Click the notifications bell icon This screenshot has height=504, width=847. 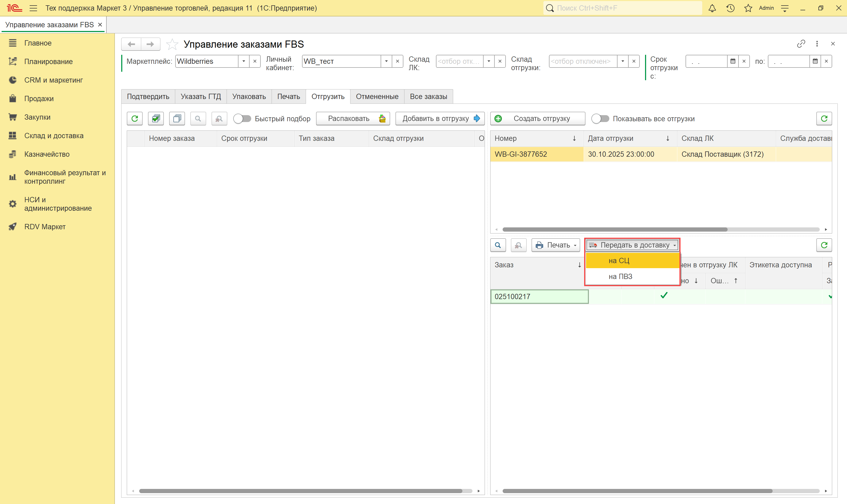[x=712, y=8]
